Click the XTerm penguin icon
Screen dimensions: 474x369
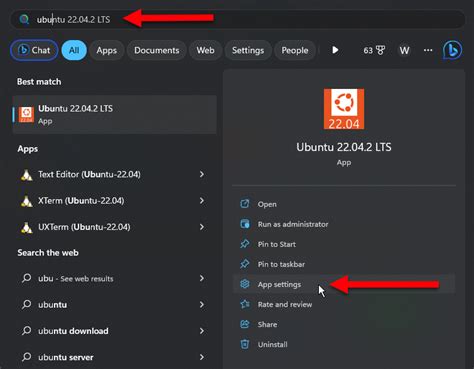[26, 201]
